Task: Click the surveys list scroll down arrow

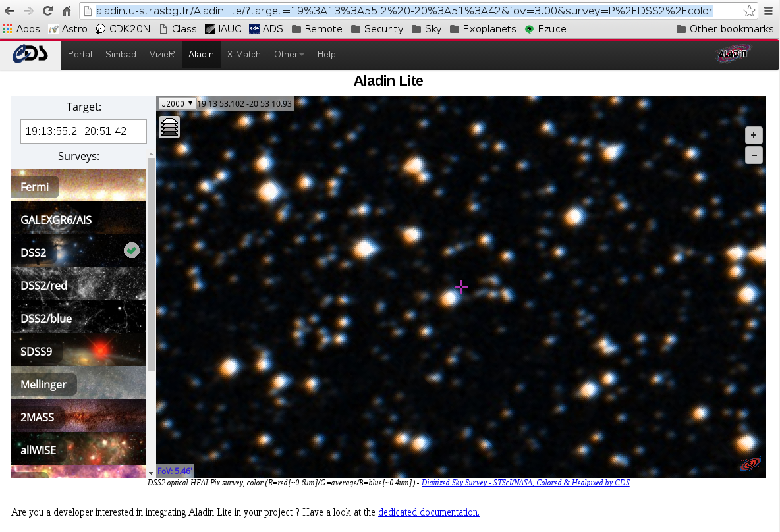Action: click(x=152, y=474)
